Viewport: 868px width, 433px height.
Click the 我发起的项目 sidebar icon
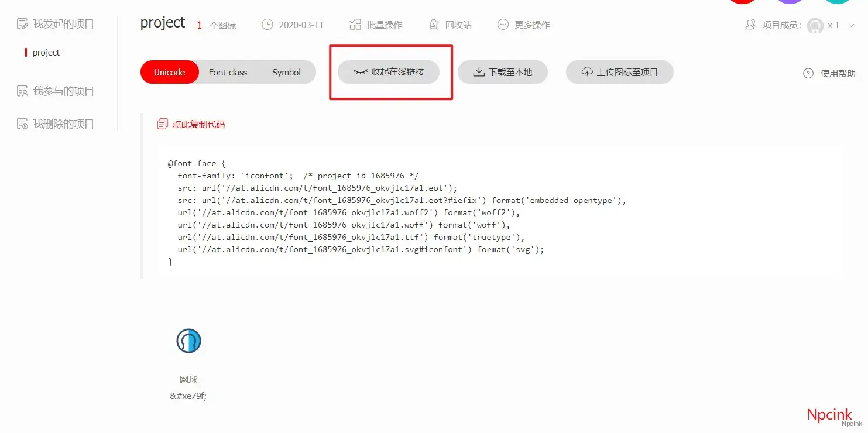[x=22, y=24]
